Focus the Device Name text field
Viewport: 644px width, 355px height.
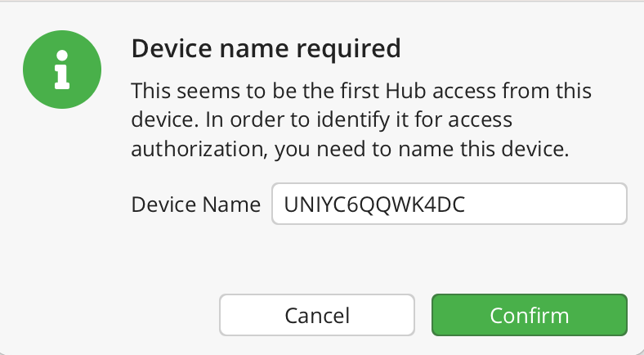tap(449, 204)
